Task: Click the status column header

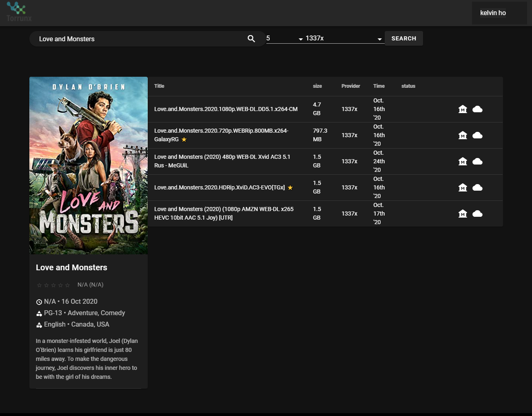Action: pos(408,86)
